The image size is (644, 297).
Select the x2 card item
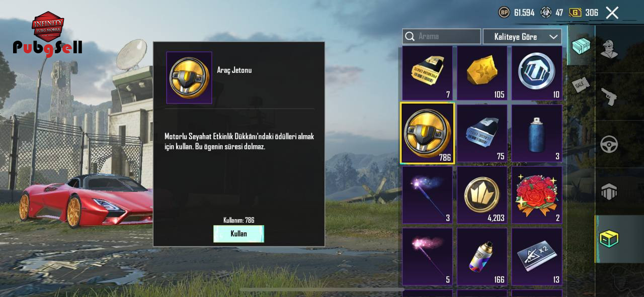pos(537,256)
